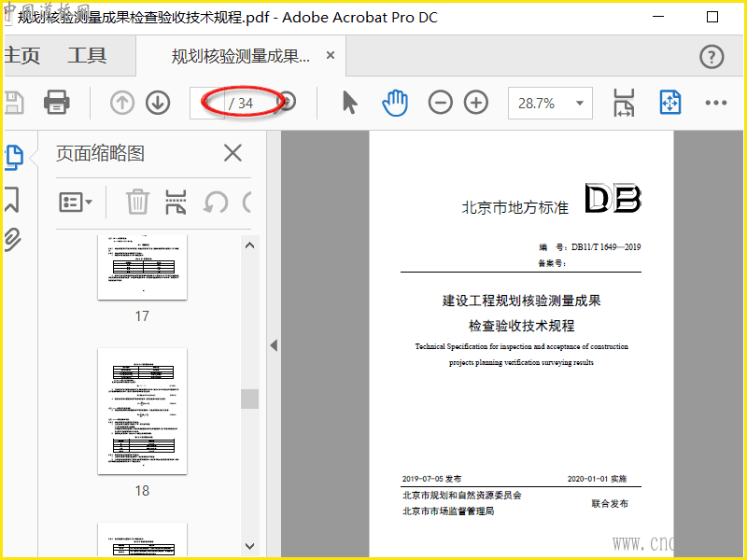Click the 北京市地方标准 heading
The height and width of the screenshot is (560, 747).
(x=515, y=207)
